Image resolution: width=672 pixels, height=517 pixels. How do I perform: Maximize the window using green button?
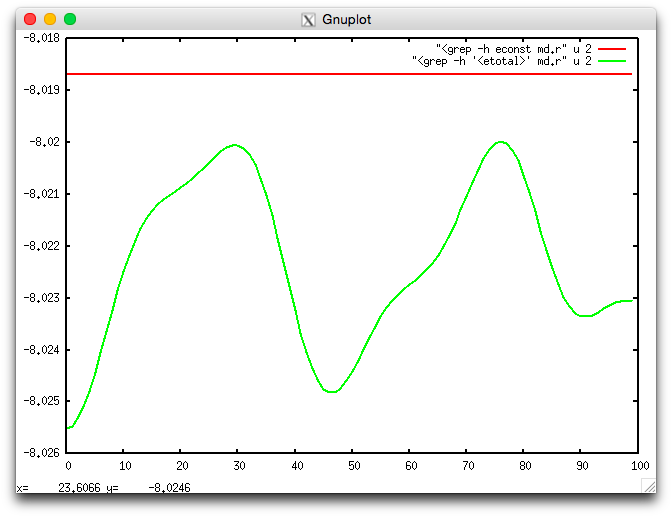(70, 19)
